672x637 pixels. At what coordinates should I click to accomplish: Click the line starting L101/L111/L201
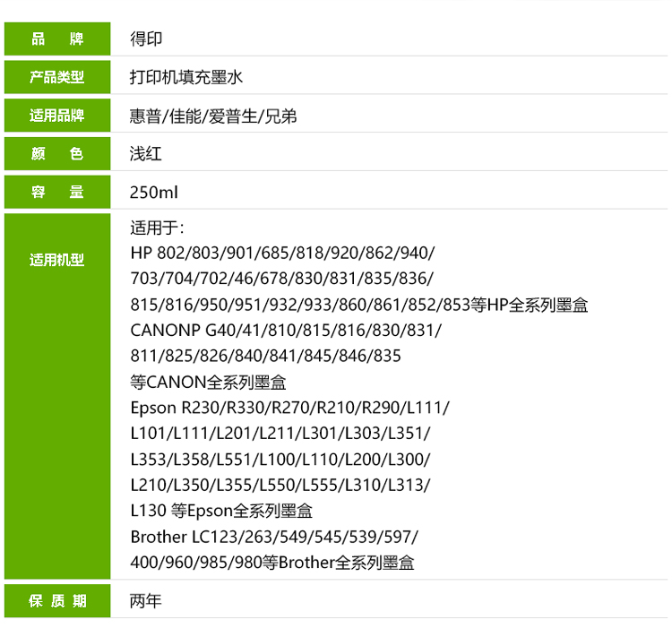(x=280, y=434)
